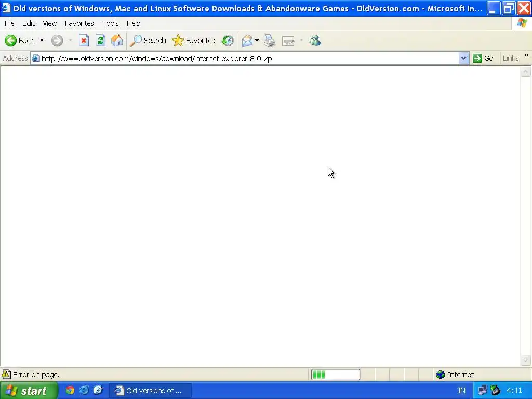This screenshot has height=399, width=532.
Task: Open the Windows start button
Action: pos(29,391)
